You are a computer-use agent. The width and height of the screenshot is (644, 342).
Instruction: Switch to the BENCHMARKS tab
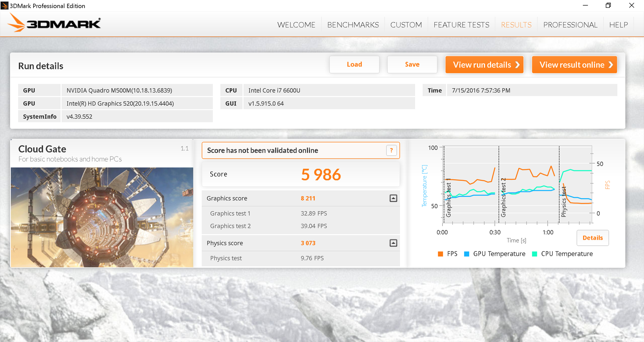pyautogui.click(x=353, y=25)
